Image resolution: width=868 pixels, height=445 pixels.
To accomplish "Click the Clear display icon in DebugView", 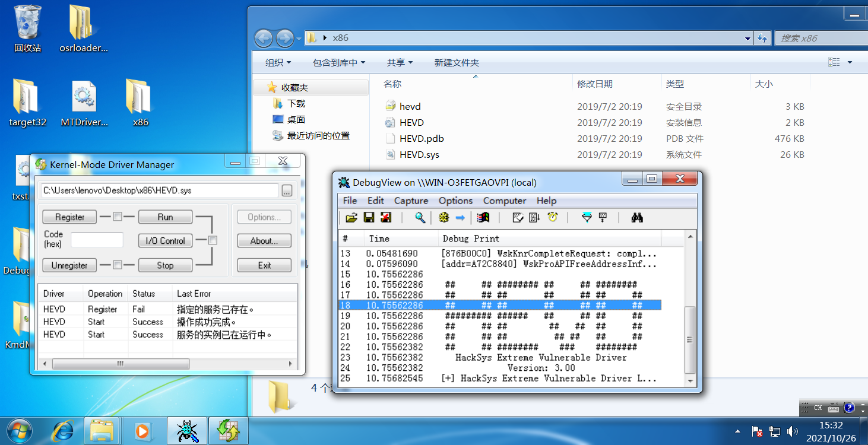I will 386,218.
